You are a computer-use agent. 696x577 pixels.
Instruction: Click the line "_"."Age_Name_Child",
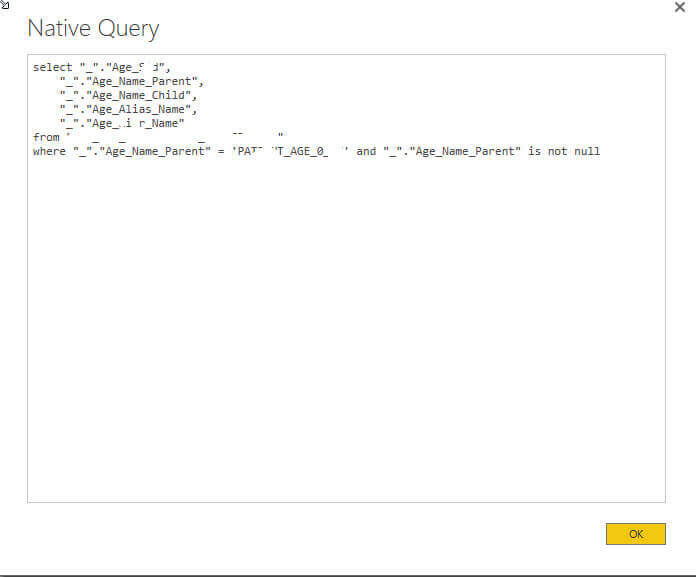tap(129, 95)
